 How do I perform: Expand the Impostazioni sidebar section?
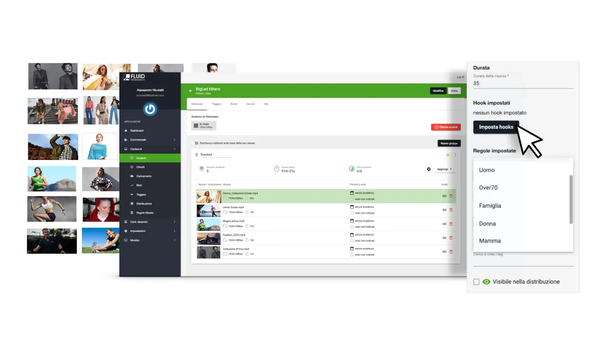150,231
